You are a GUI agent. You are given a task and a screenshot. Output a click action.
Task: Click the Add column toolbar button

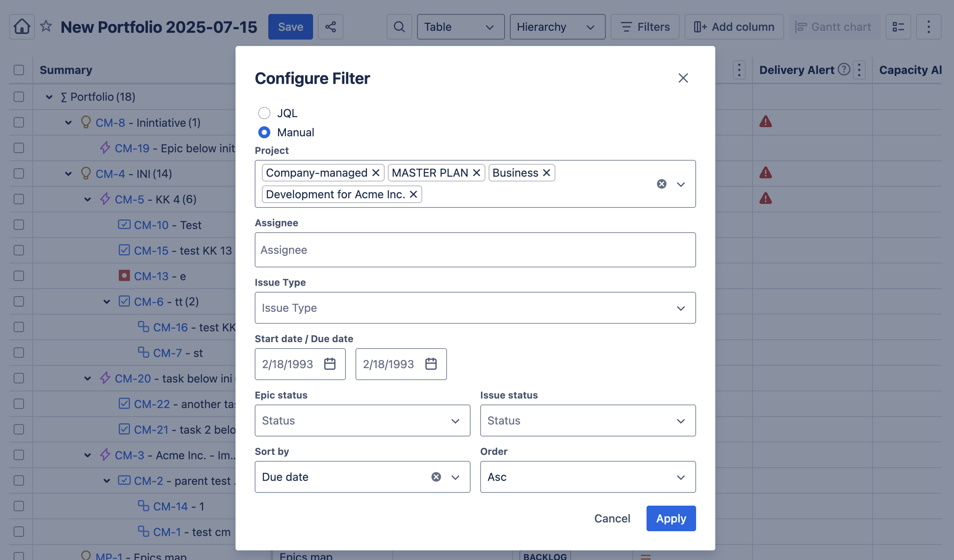pyautogui.click(x=734, y=27)
